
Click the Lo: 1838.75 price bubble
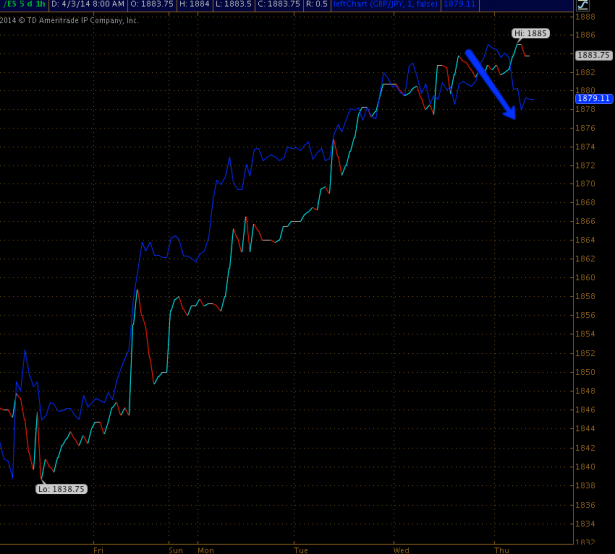pos(61,489)
